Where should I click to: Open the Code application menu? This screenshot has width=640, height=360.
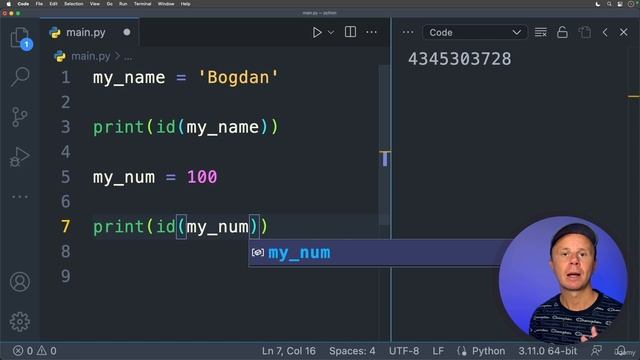coord(23,4)
